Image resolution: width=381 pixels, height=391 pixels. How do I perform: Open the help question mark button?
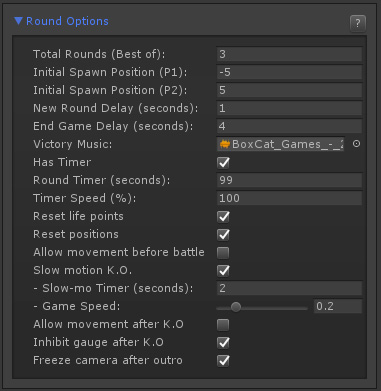[358, 23]
